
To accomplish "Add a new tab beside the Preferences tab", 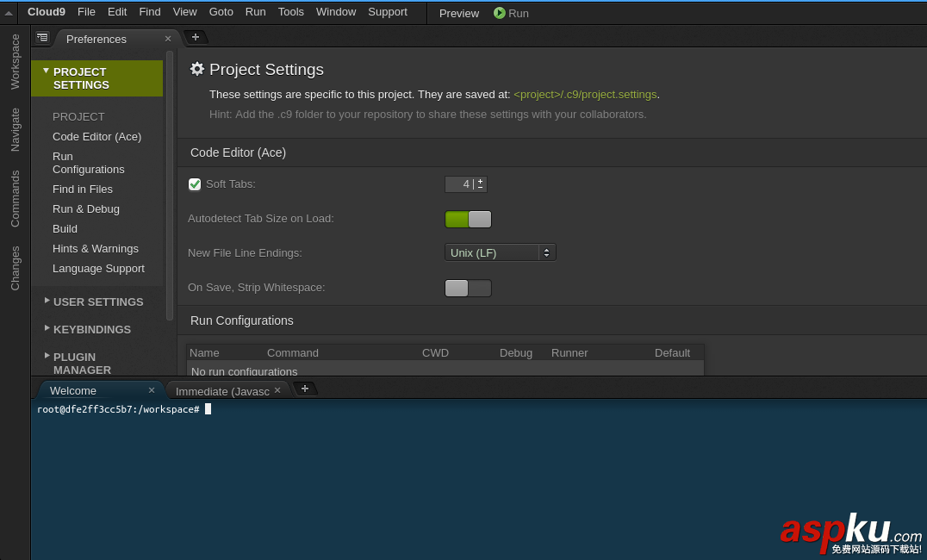I will (195, 37).
